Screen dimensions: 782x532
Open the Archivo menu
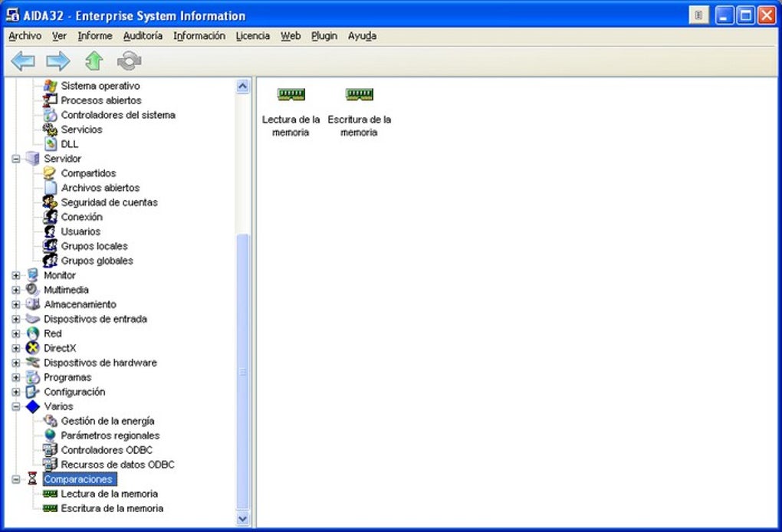[25, 36]
